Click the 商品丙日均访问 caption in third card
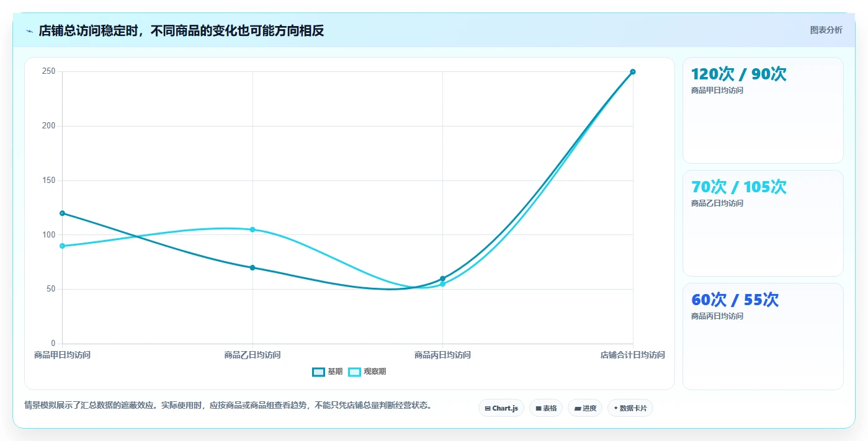This screenshot has width=868, height=441. pyautogui.click(x=717, y=316)
